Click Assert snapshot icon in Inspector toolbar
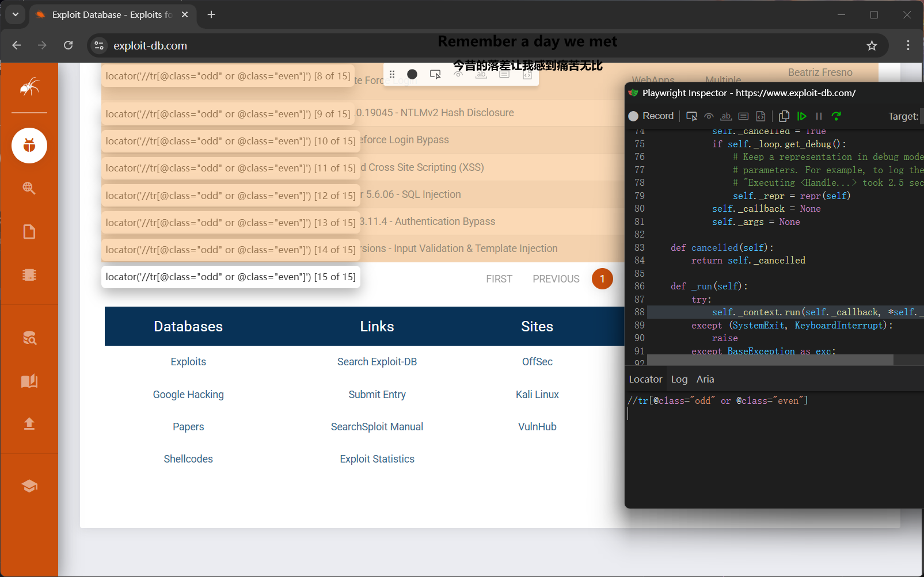Screen dimensions: 924x577 pos(761,116)
